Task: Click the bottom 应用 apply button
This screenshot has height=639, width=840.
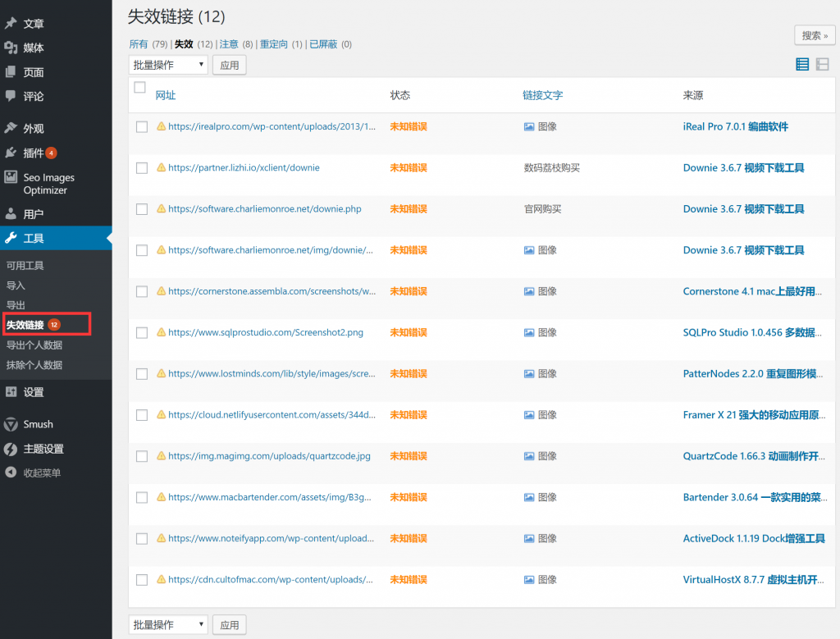Action: tap(230, 624)
